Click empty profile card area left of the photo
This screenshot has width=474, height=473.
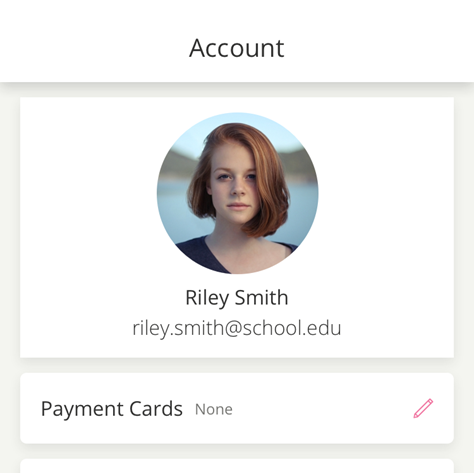(x=88, y=193)
